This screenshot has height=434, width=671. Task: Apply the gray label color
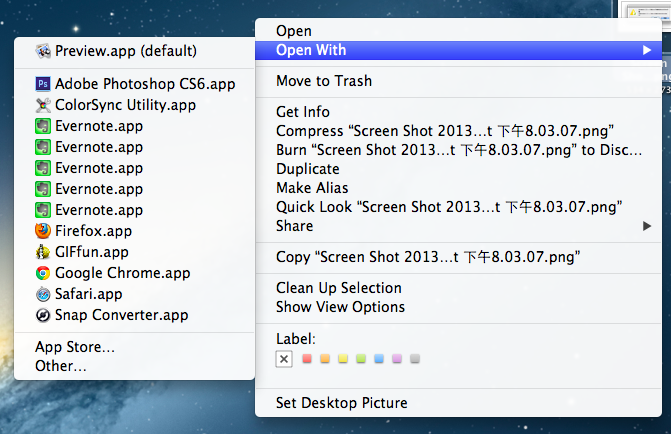pos(415,359)
